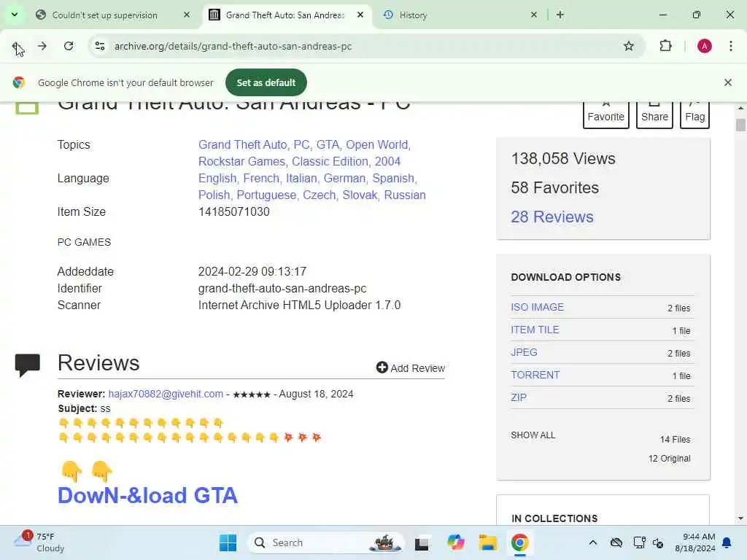This screenshot has width=747, height=560.
Task: Open the 28 Reviews link
Action: [552, 217]
